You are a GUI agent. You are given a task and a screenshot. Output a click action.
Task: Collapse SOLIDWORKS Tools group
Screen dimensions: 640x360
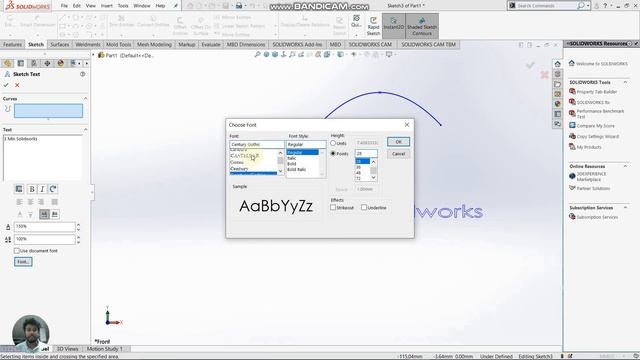point(625,82)
